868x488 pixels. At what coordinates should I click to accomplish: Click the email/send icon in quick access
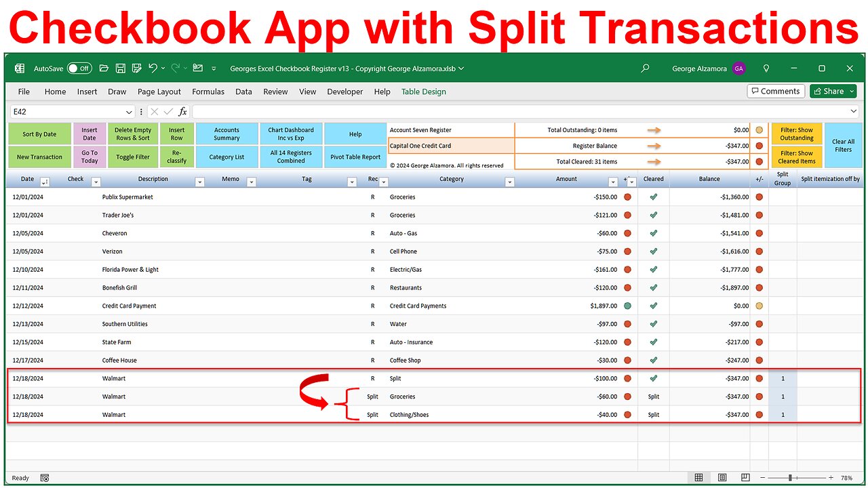pos(197,68)
